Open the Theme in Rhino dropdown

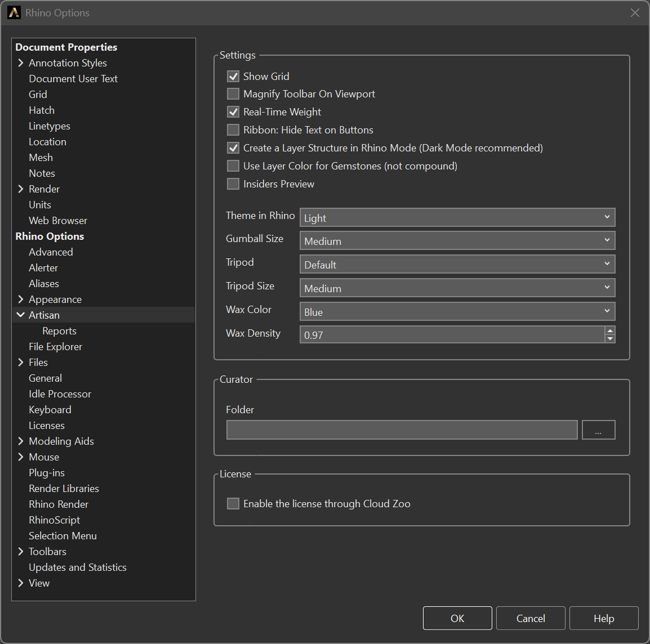click(457, 217)
